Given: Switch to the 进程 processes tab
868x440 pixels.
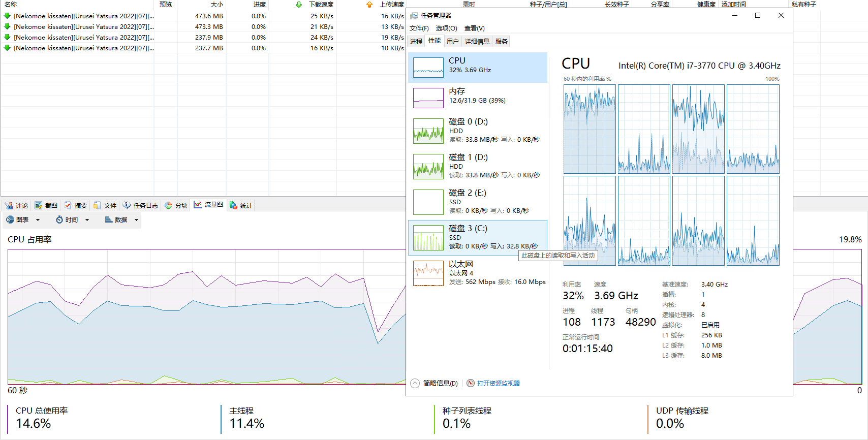Looking at the screenshot, I should (416, 42).
